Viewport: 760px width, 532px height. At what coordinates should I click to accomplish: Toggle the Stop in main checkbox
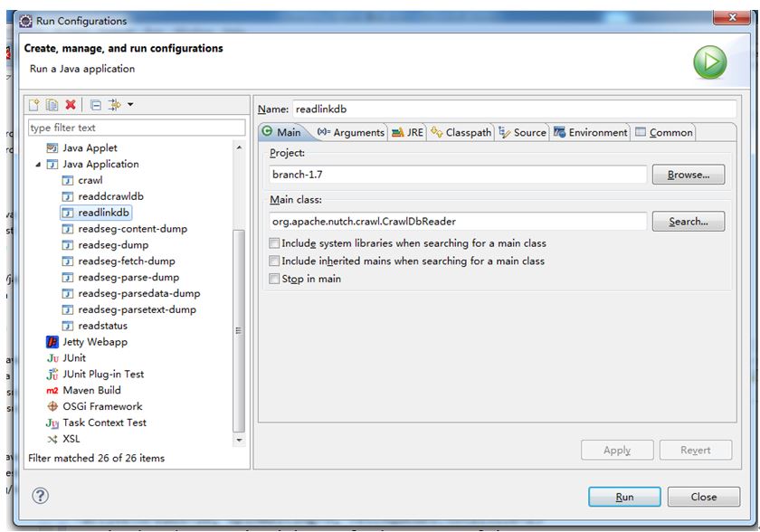[x=275, y=280]
